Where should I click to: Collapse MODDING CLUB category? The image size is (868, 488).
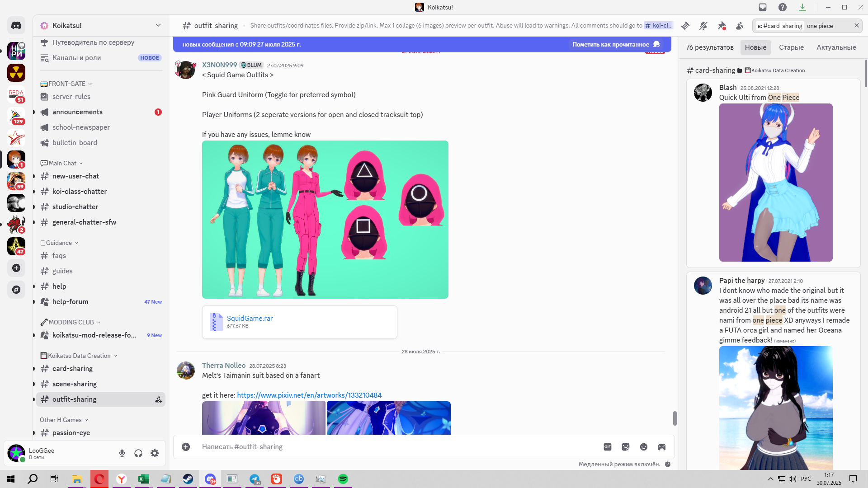tap(71, 322)
